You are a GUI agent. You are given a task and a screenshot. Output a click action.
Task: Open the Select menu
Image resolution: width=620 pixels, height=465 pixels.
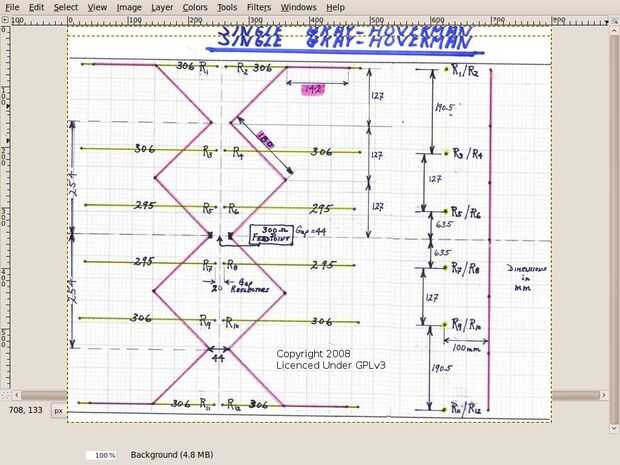pos(66,8)
